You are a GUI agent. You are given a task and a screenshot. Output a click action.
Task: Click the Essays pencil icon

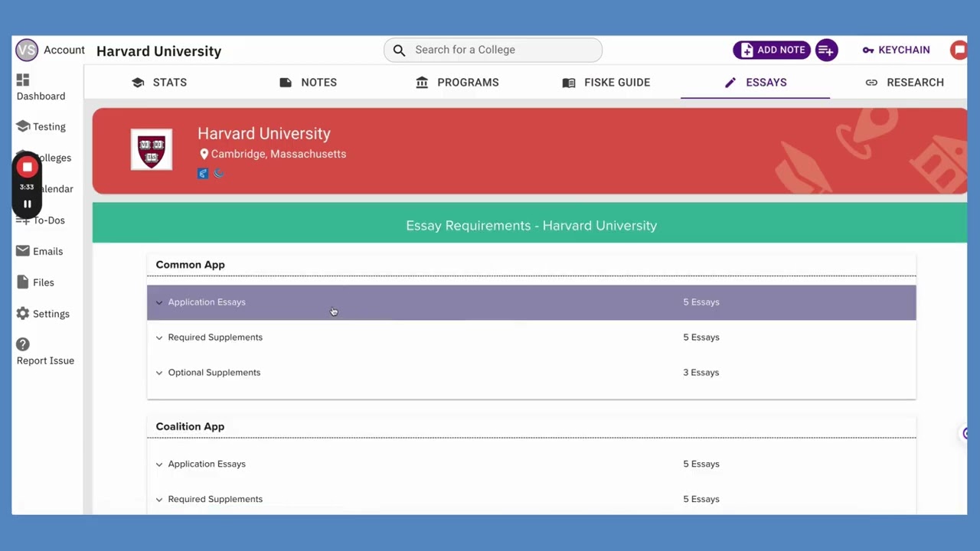click(730, 83)
